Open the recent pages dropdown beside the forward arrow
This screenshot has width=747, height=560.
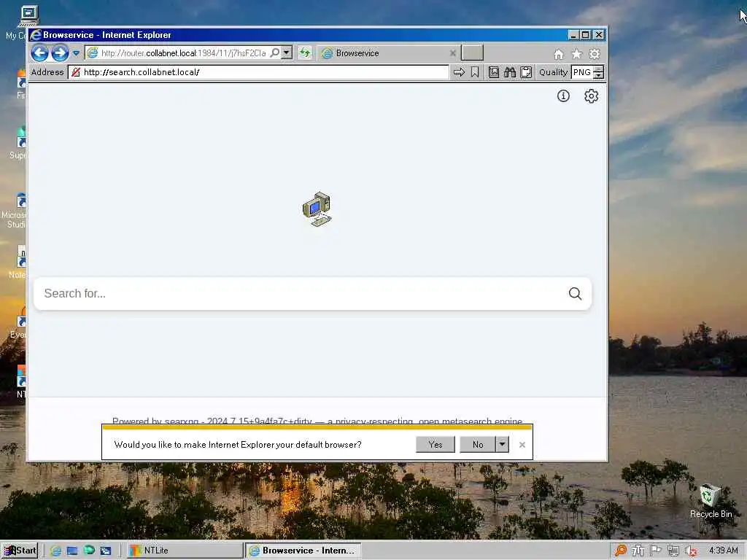(x=76, y=53)
